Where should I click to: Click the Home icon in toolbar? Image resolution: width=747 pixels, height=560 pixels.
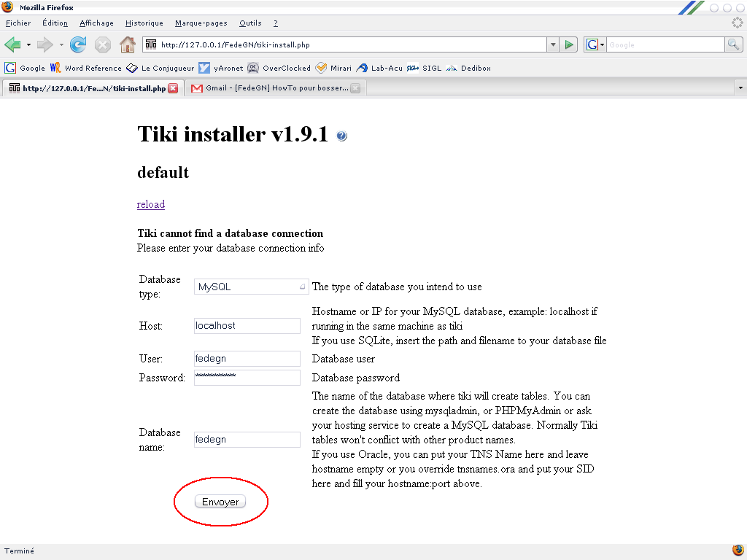click(128, 44)
